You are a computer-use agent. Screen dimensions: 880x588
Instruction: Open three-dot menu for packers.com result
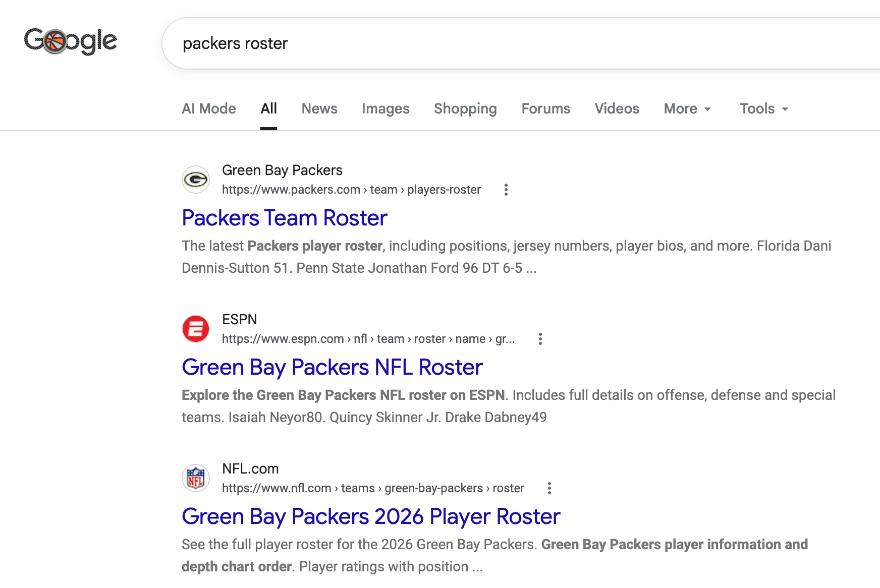[x=506, y=190]
